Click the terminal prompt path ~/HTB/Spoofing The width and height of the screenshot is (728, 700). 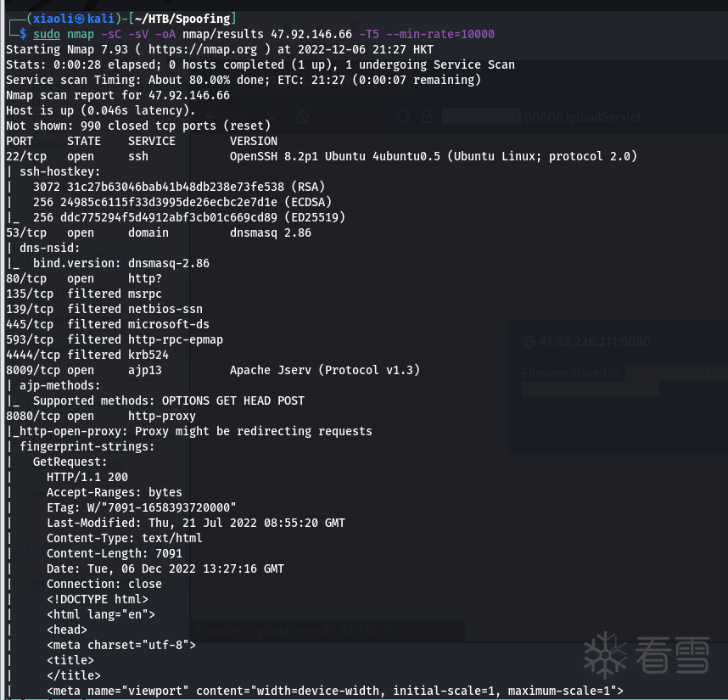tap(182, 19)
